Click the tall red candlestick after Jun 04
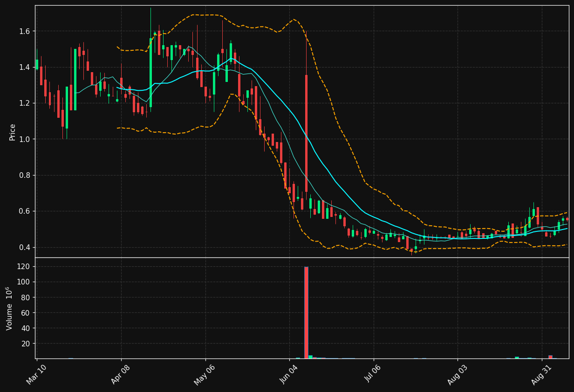The height and width of the screenshot is (392, 574). (306, 133)
